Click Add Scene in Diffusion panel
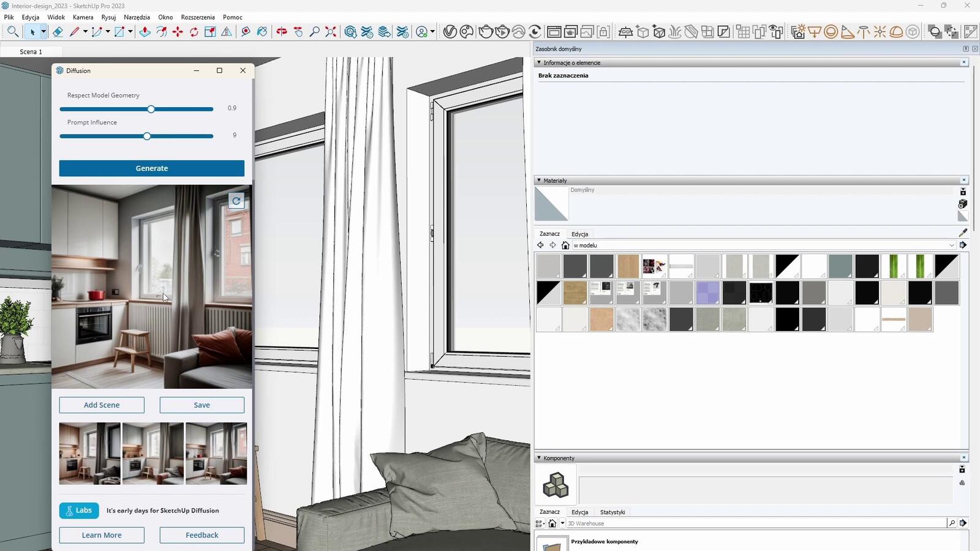980x551 pixels. click(102, 405)
